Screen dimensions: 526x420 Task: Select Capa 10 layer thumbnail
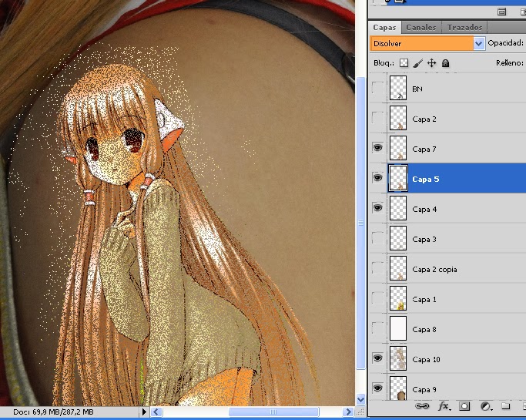pos(398,358)
